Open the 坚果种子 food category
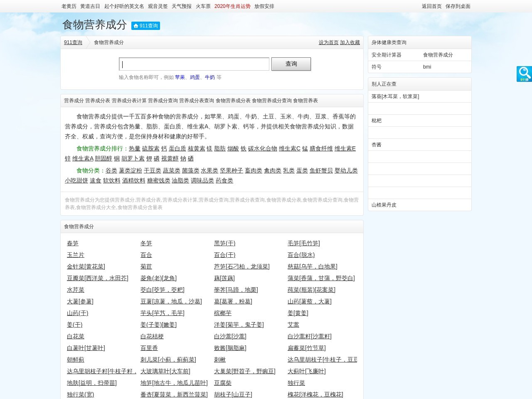This screenshot has height=399, width=532. click(x=232, y=170)
